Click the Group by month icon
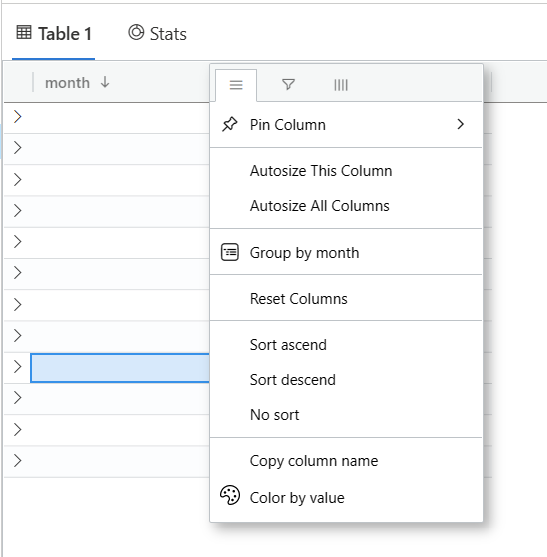 230,252
